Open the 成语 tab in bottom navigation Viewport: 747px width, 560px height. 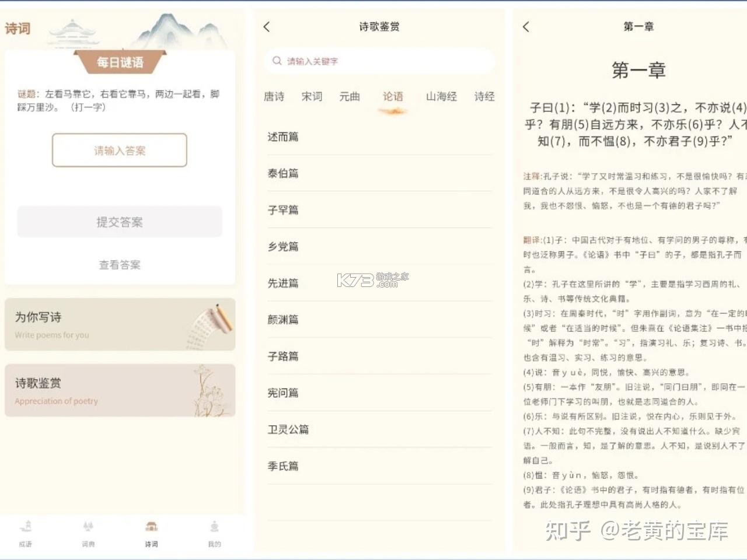tap(25, 533)
